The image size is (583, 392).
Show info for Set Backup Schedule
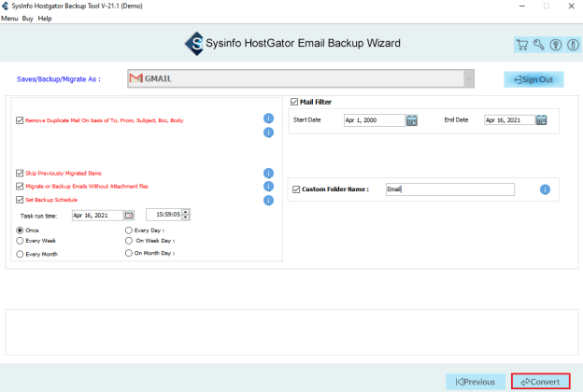(x=268, y=201)
